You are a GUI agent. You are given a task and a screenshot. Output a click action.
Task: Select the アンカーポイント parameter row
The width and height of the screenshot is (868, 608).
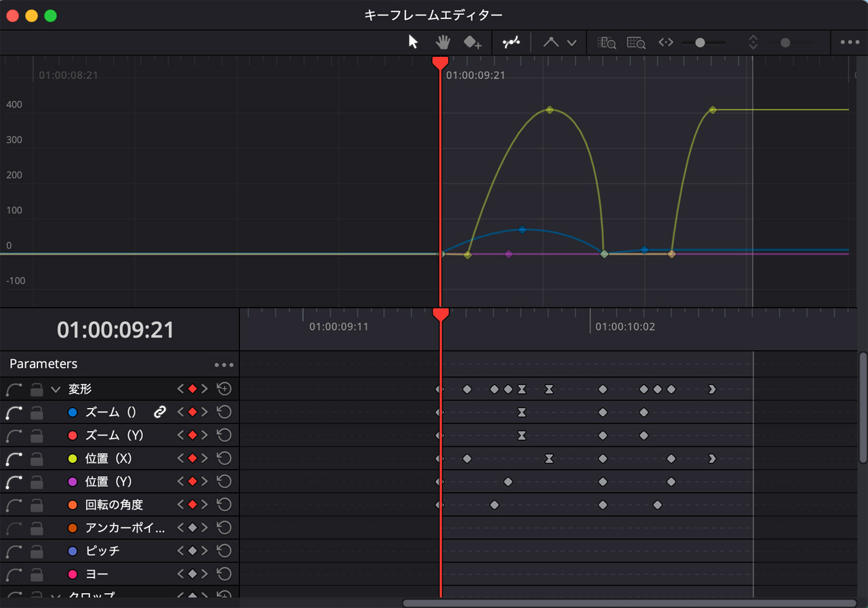(x=125, y=528)
